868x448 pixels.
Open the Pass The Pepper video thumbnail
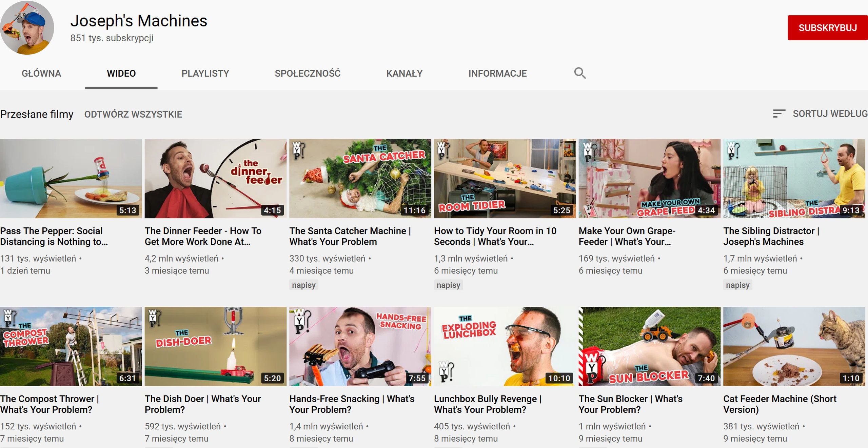(x=71, y=178)
